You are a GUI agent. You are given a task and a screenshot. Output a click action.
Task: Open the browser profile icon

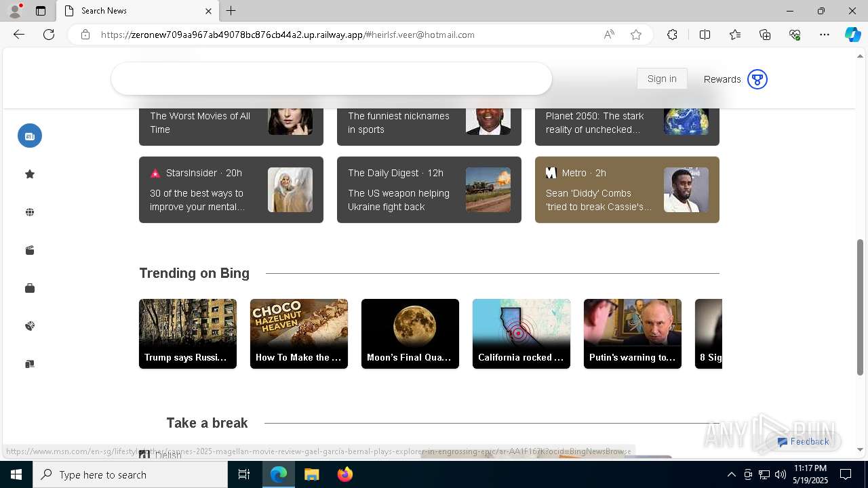(x=15, y=11)
